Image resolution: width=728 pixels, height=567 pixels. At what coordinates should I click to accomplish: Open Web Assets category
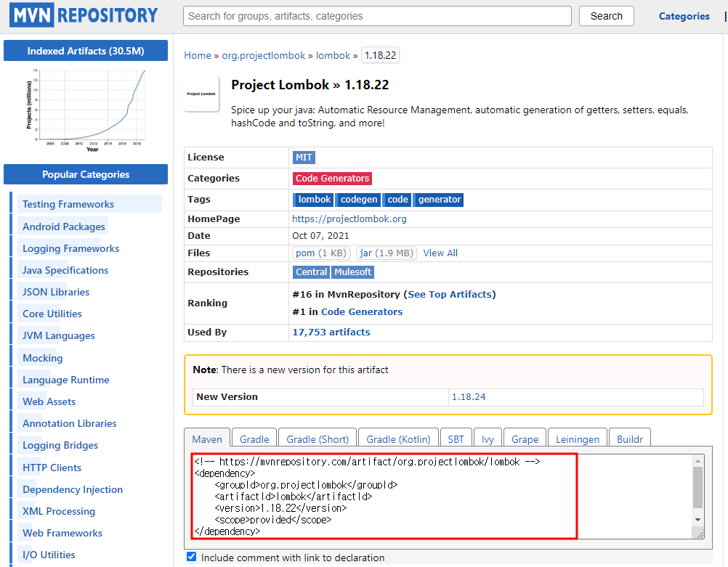(x=49, y=401)
